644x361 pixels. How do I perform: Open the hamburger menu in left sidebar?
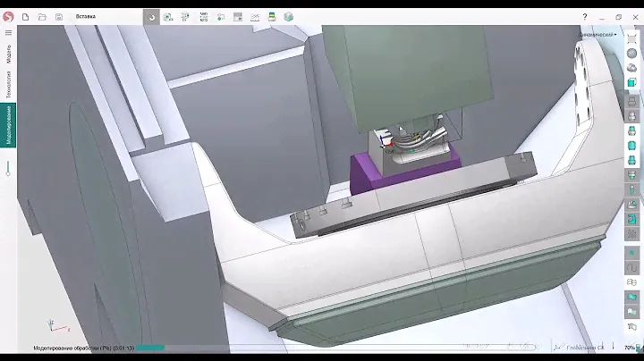pos(8,33)
